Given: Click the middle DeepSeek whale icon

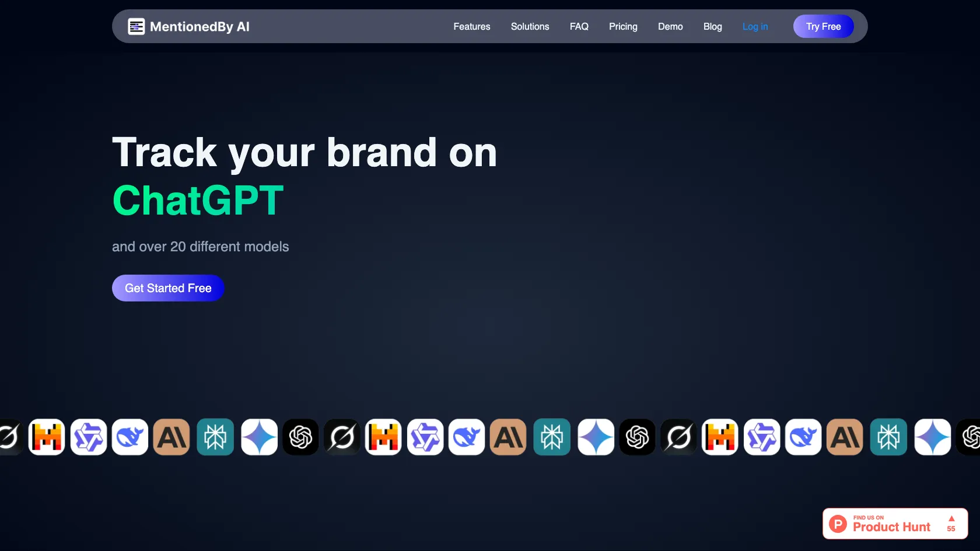Looking at the screenshot, I should tap(467, 437).
